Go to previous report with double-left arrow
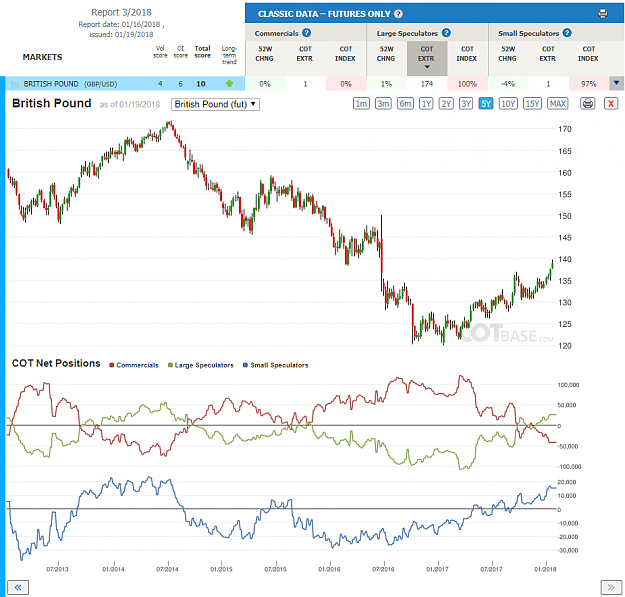 [x=18, y=587]
